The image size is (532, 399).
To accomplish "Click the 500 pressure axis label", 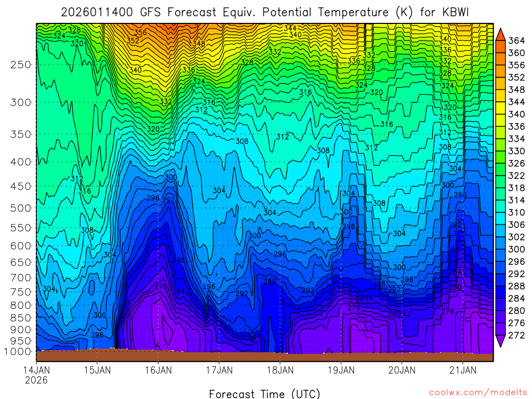I will (20, 208).
